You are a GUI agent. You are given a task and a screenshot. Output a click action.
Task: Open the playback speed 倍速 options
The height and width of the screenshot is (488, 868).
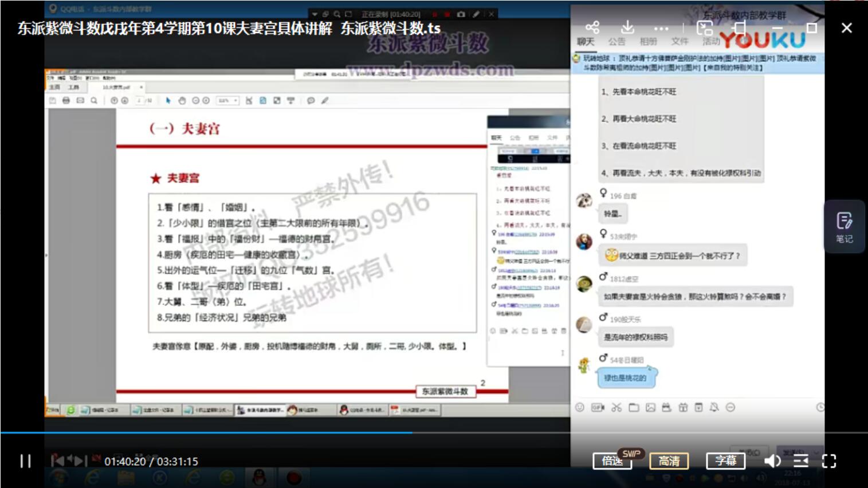point(612,461)
